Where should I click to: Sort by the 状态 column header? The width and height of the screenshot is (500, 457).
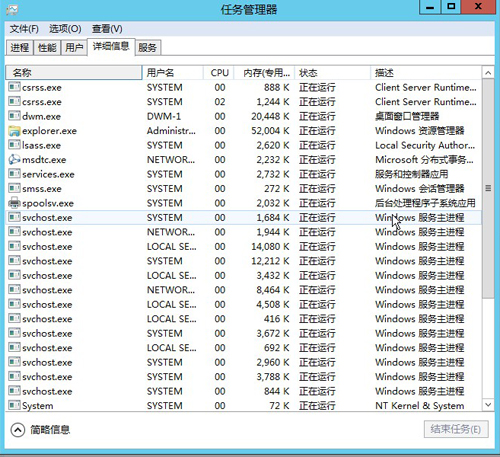tap(332, 73)
